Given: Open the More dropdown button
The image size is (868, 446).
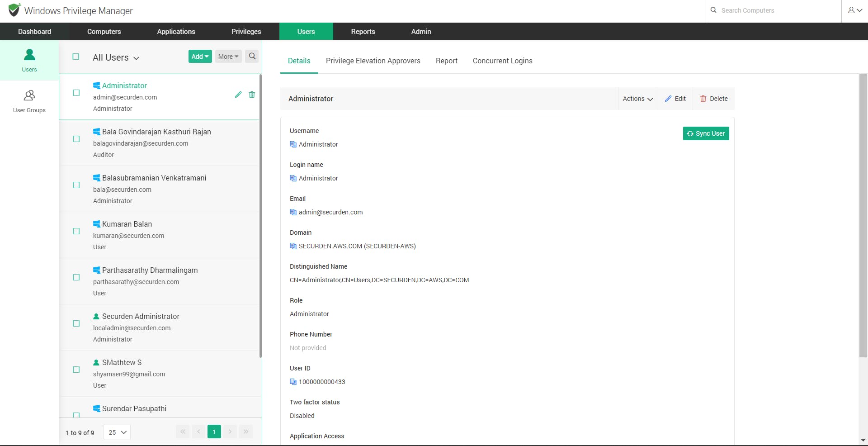Looking at the screenshot, I should pos(228,56).
